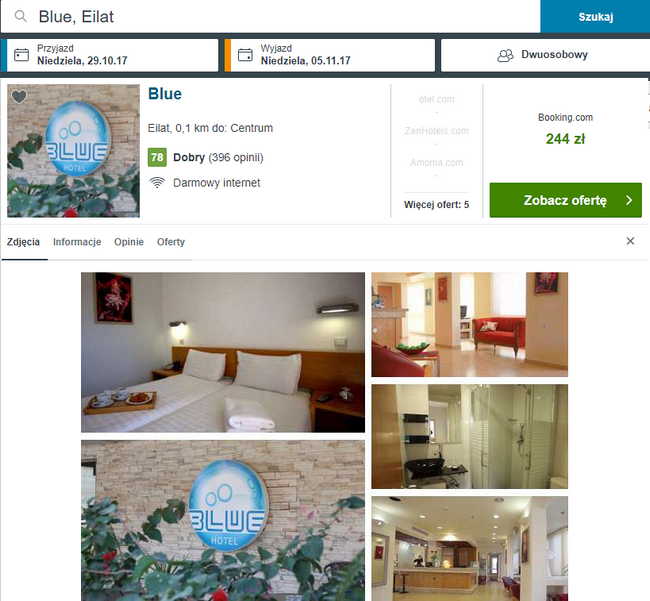
Task: Open the Przyjazd calendar icon
Action: coord(22,55)
